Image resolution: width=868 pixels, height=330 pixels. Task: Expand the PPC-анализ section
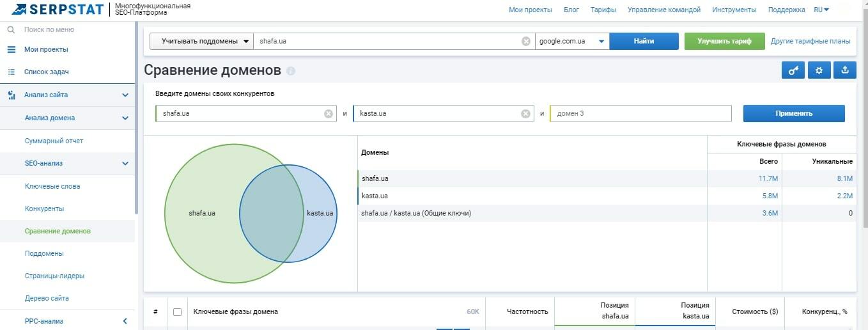[x=125, y=321]
